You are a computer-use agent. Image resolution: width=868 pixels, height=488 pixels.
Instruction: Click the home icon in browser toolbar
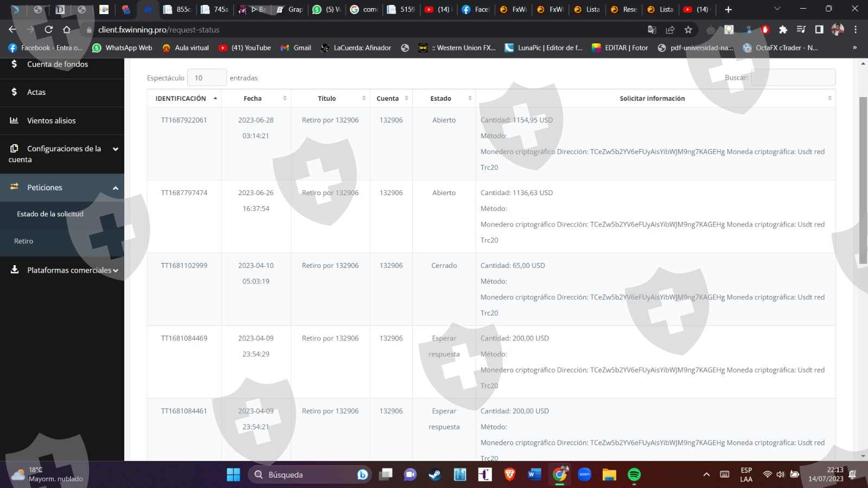click(67, 30)
